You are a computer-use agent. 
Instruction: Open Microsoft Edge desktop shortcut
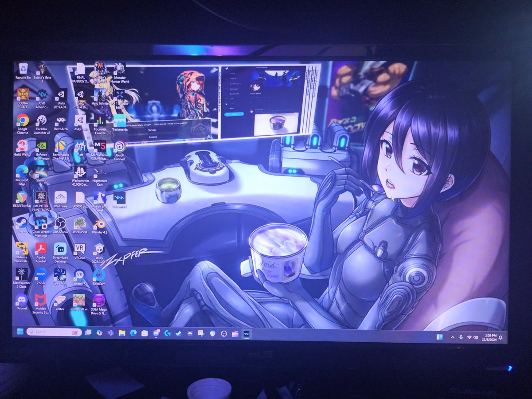click(x=22, y=175)
